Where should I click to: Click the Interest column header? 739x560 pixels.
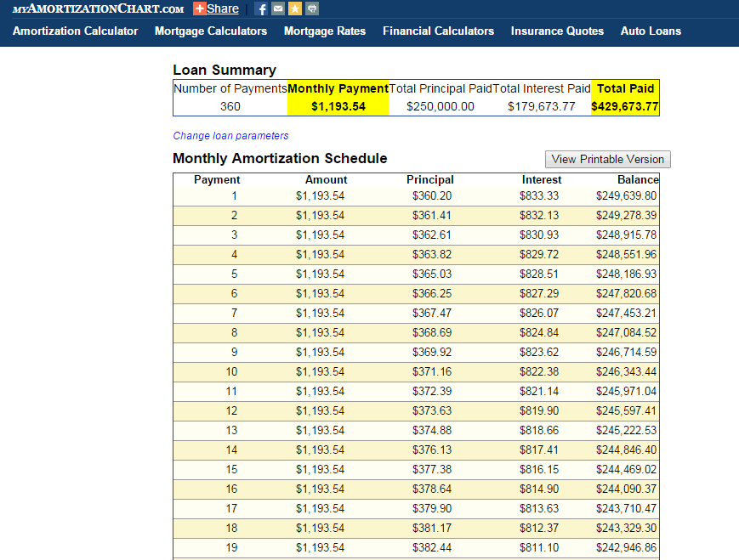[x=542, y=180]
